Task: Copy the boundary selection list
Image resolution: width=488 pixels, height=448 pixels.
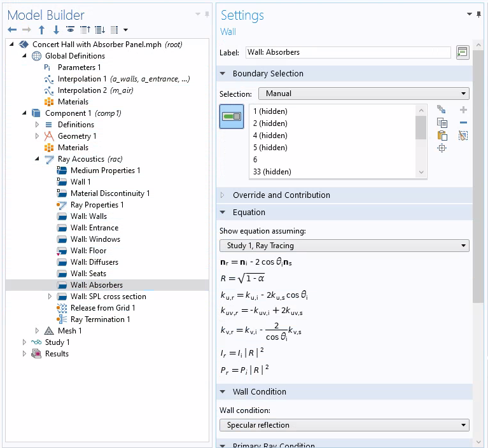Action: click(x=442, y=123)
